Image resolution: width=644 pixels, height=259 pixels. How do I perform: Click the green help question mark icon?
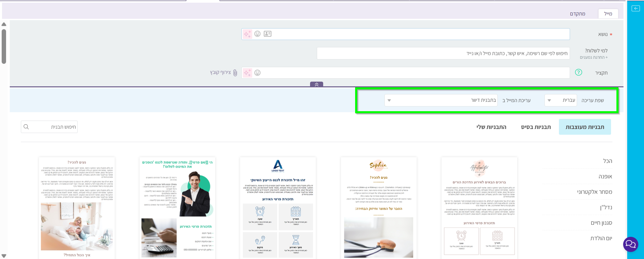click(x=578, y=73)
